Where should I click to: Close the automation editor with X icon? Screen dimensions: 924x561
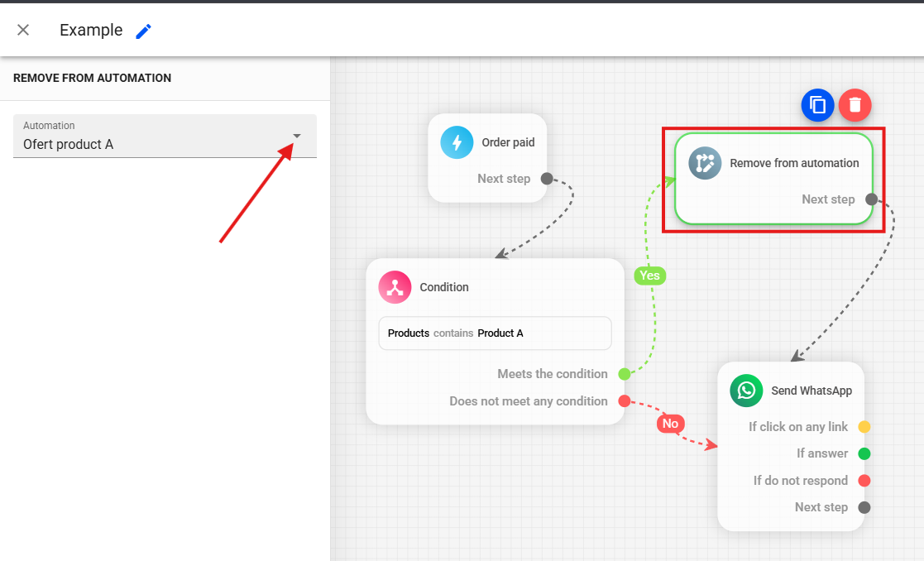23,30
